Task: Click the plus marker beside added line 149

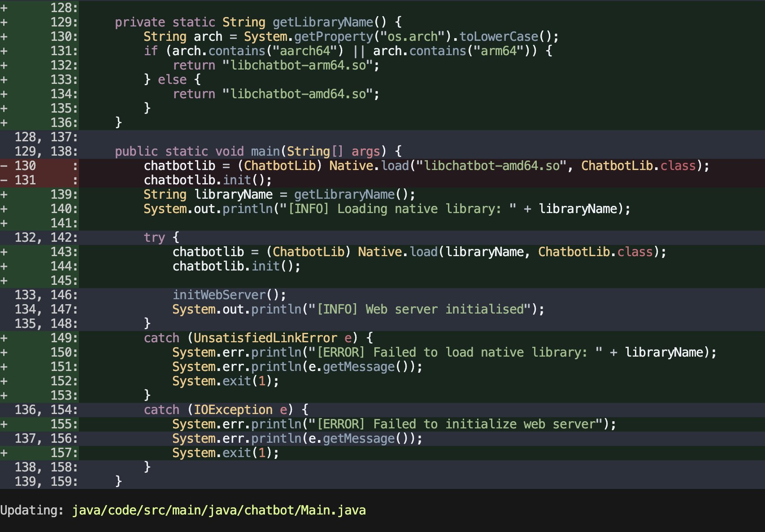Action: pyautogui.click(x=4, y=338)
